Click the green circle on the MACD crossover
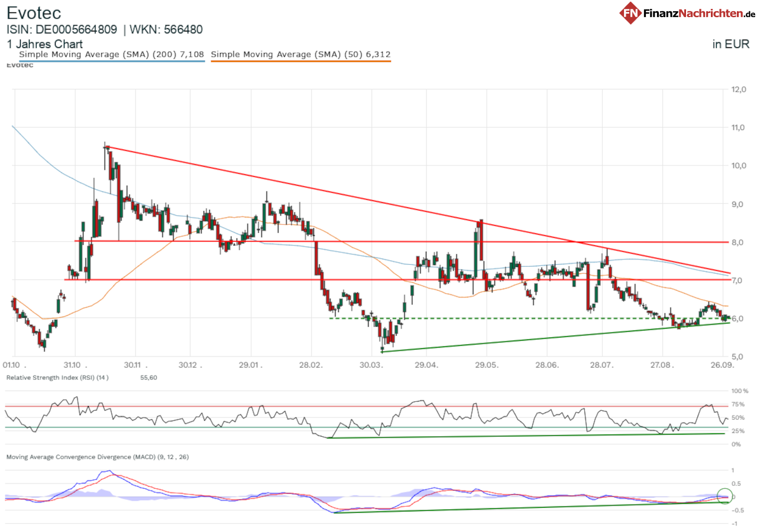This screenshot has width=757, height=532. [724, 495]
